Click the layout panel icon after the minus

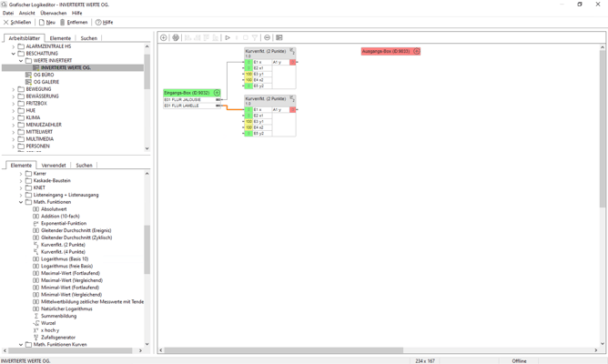279,37
